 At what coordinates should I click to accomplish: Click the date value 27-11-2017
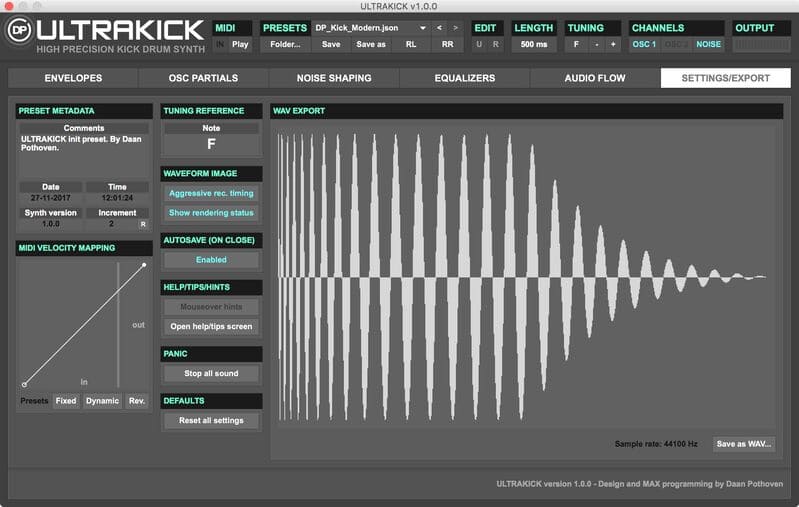(50, 198)
